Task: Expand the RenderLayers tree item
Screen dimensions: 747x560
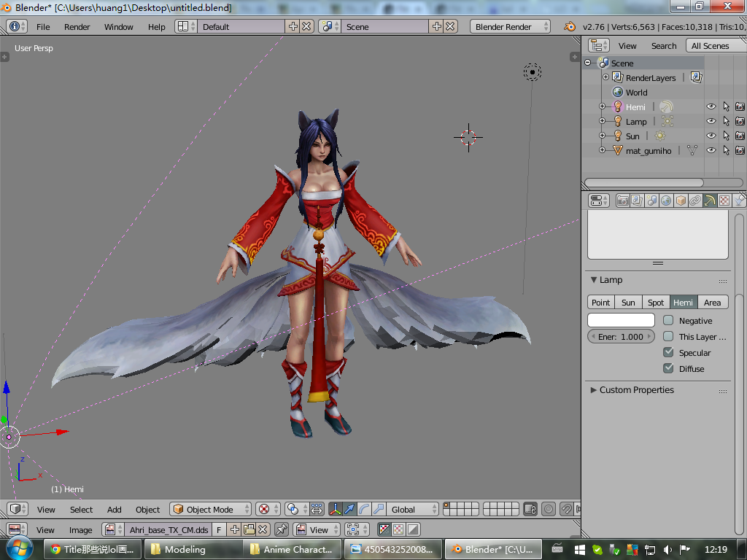Action: coord(606,77)
